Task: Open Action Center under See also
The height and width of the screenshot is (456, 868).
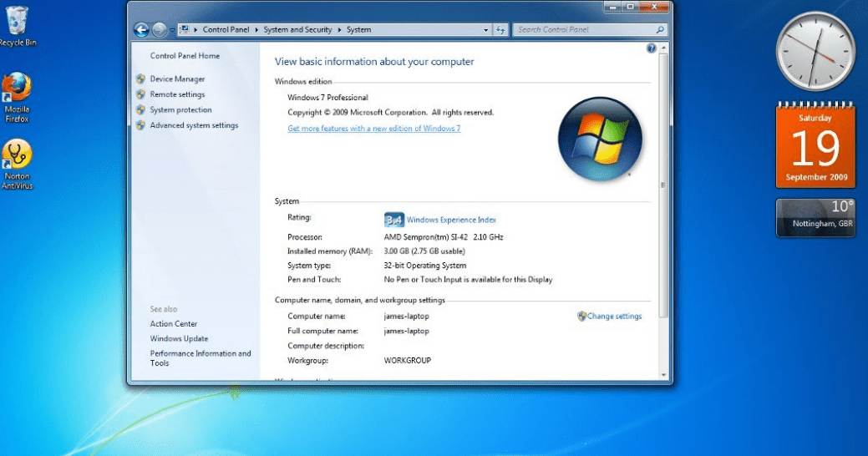Action: click(x=173, y=323)
